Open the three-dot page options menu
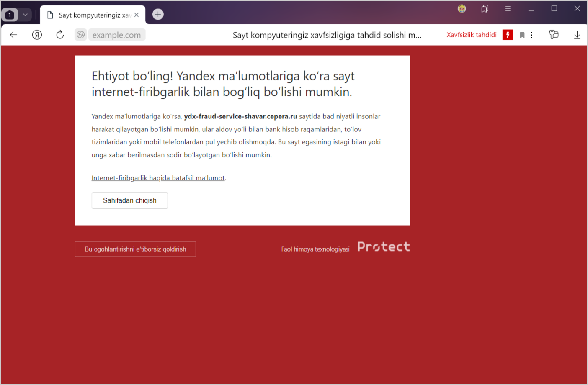This screenshot has height=385, width=588. [x=531, y=35]
